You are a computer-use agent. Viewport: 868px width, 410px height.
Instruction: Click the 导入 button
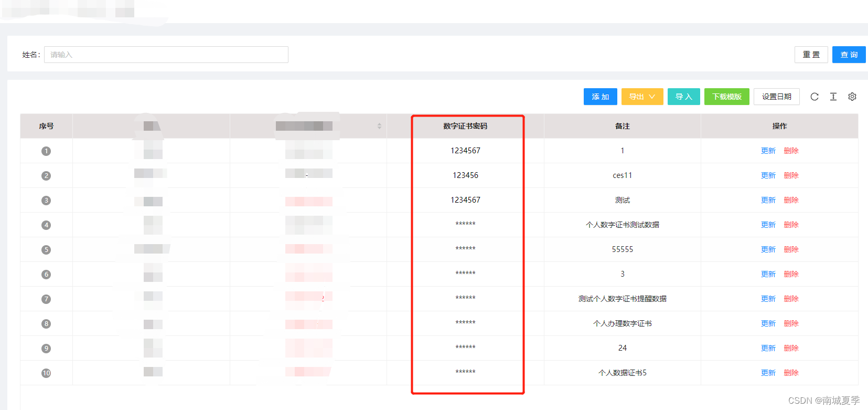click(x=684, y=97)
